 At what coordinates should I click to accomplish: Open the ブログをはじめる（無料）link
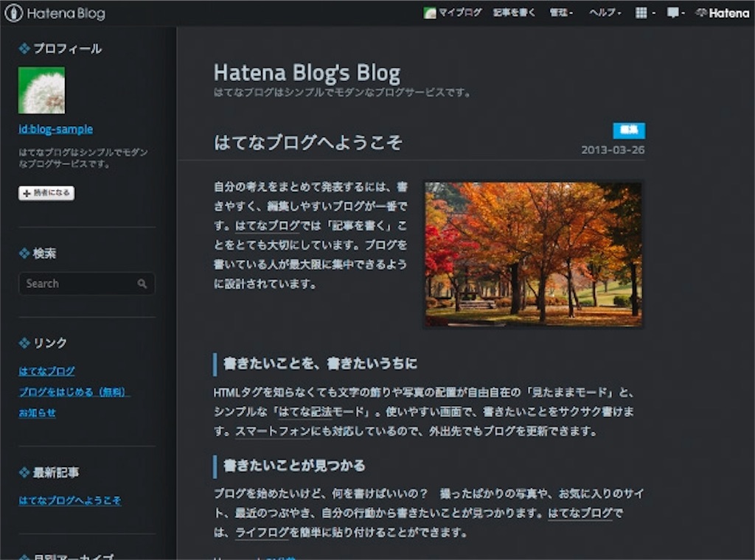(74, 391)
